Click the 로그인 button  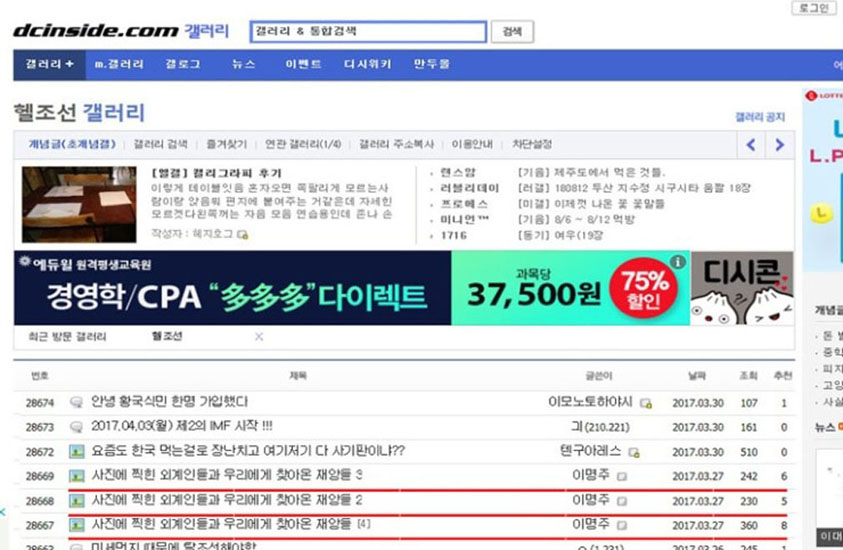[813, 8]
